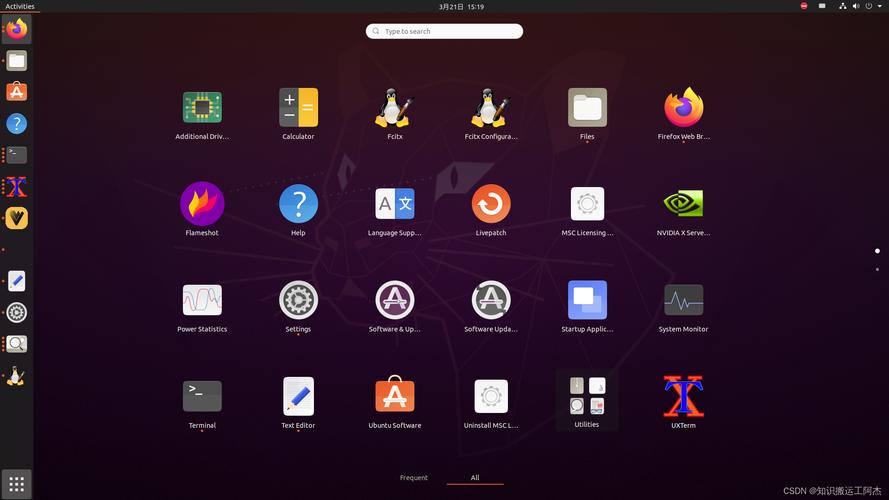The image size is (889, 500).
Task: Select the All apps tab
Action: 475,477
